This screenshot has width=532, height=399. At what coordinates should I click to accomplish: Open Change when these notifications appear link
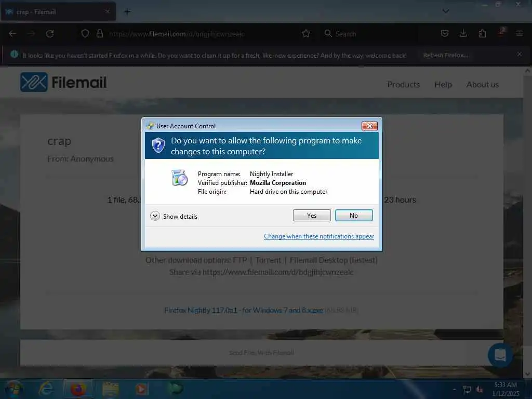[318, 236]
